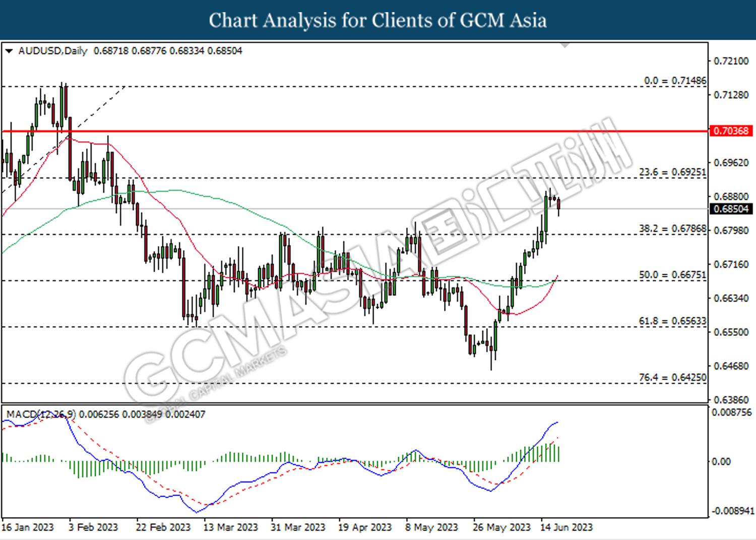
Task: Click price axis value 0.68800
Action: pos(731,197)
